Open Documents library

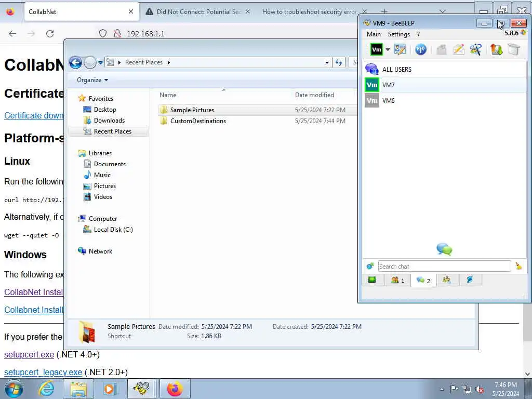coord(110,164)
